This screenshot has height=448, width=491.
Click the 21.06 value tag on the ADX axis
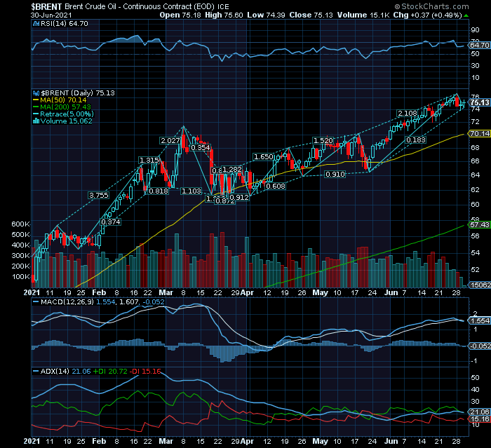479,412
